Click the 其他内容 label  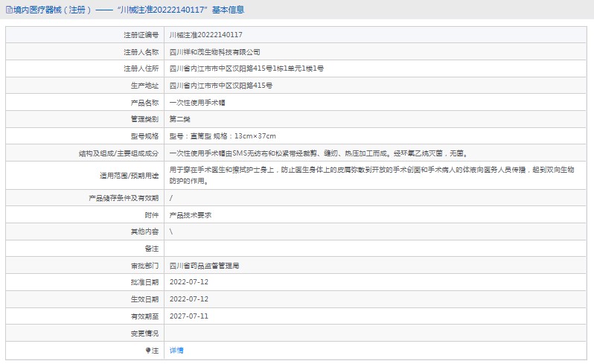144,232
